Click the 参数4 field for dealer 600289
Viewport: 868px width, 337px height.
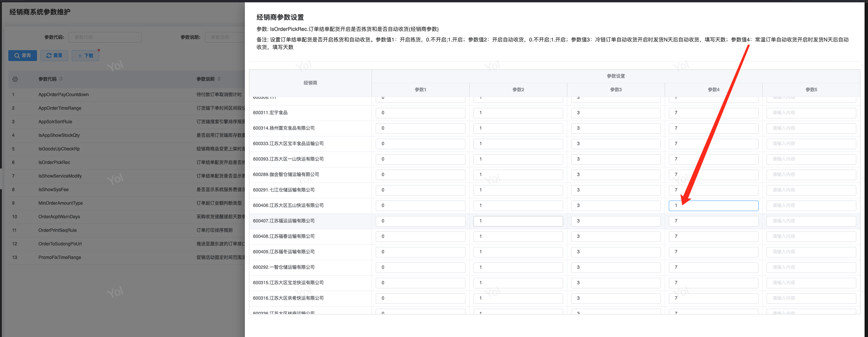713,175
